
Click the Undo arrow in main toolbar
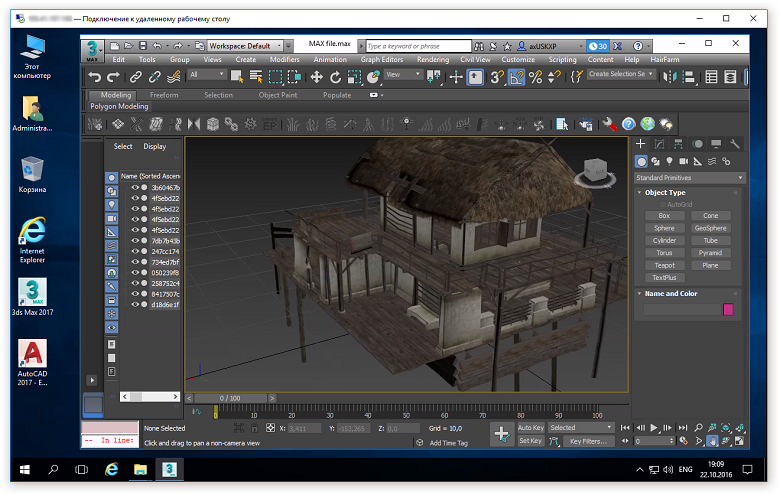[x=94, y=76]
